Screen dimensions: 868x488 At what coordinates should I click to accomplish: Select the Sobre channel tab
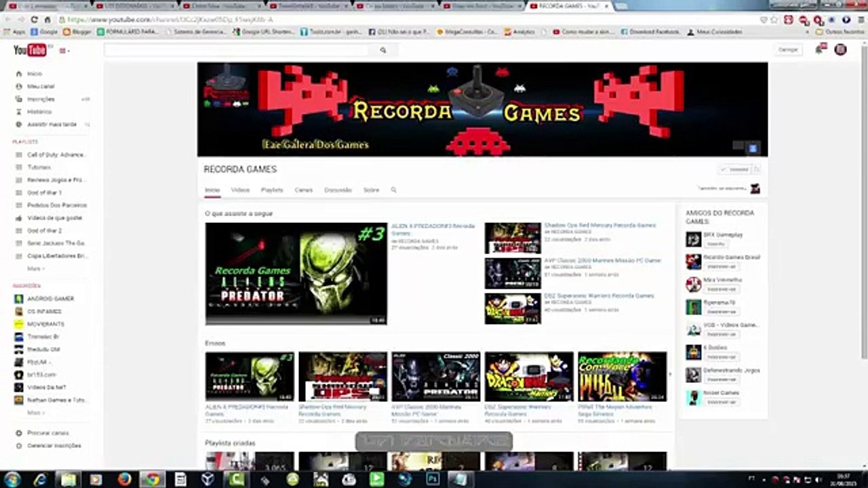[372, 190]
